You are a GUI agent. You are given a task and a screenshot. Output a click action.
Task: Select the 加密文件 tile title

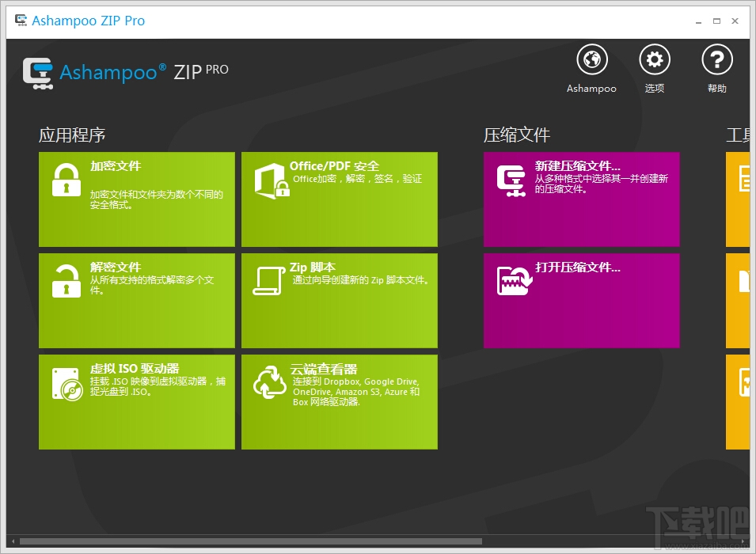pyautogui.click(x=116, y=166)
